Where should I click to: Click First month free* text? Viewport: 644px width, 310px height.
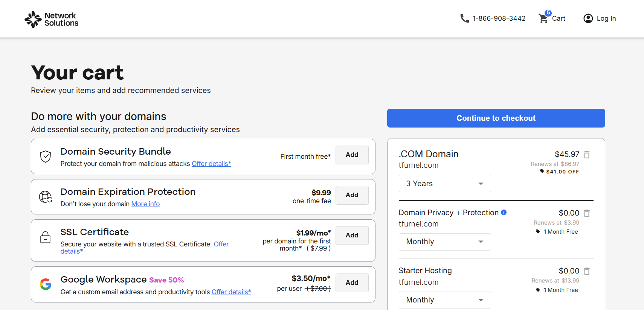[x=305, y=157]
